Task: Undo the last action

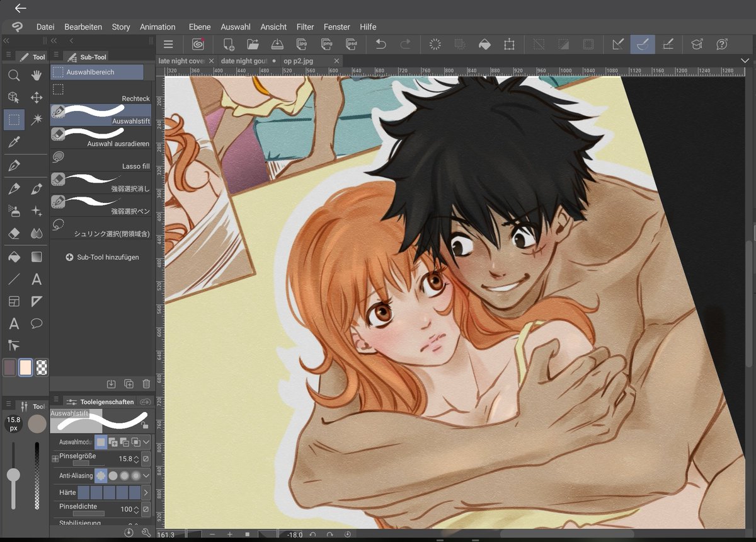Action: [x=381, y=44]
